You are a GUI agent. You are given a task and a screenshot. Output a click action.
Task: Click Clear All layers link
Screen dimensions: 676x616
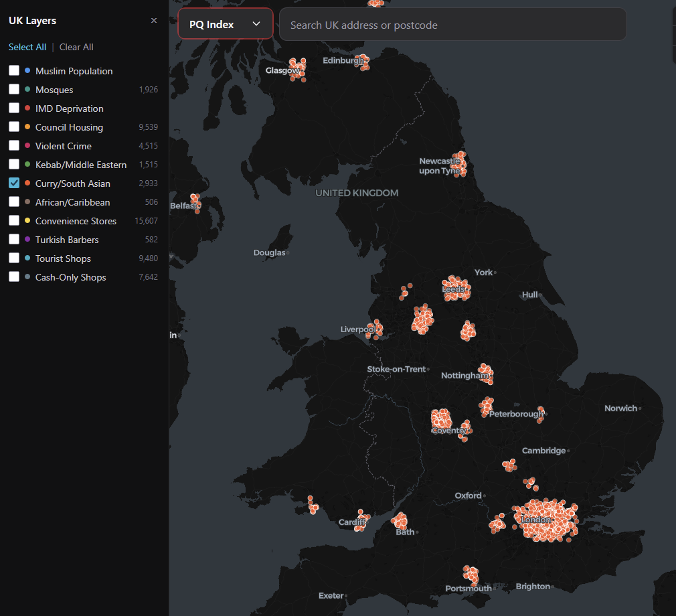click(x=76, y=47)
